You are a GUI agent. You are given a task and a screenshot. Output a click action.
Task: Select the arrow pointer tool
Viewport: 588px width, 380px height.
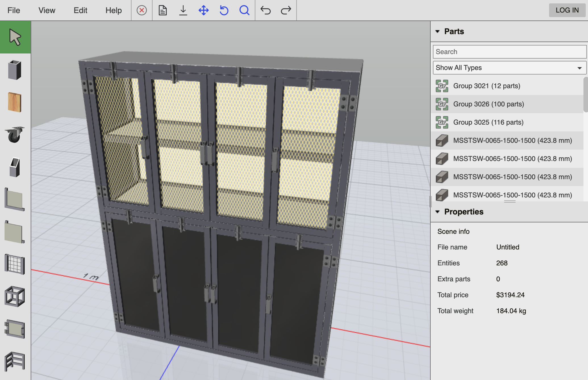[x=15, y=37]
